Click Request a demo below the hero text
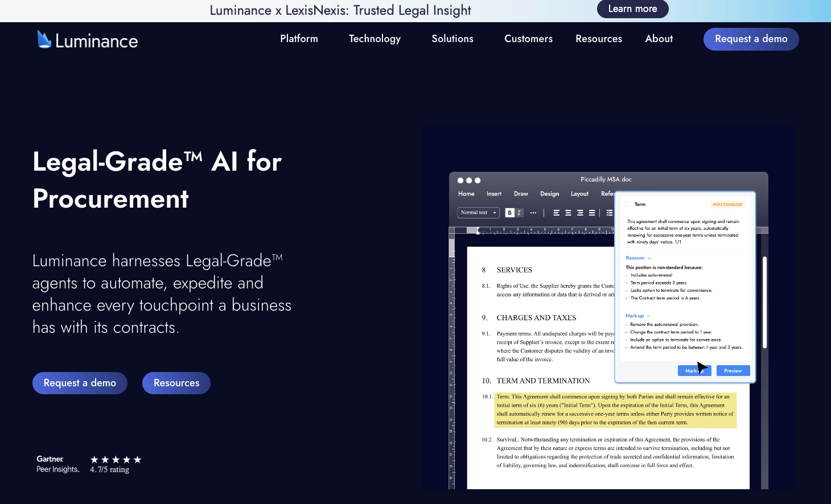 (80, 383)
